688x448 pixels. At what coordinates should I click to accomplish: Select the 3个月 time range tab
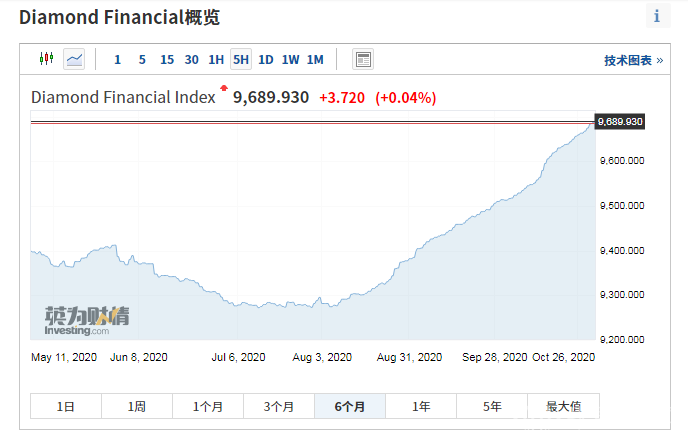279,406
